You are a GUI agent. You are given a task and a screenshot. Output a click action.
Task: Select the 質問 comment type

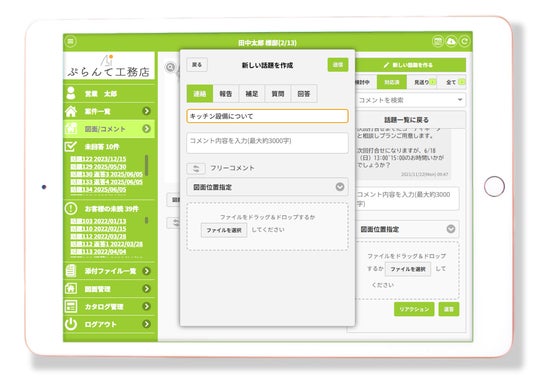point(278,94)
